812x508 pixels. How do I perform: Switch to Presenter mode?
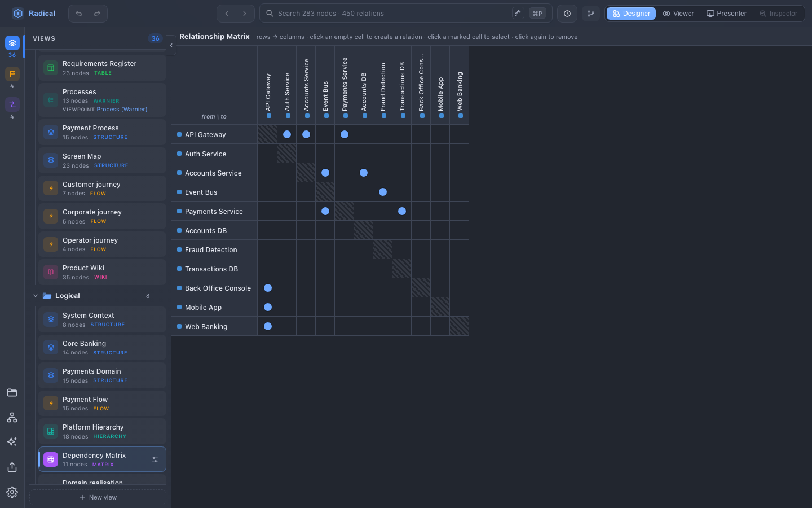tap(726, 14)
